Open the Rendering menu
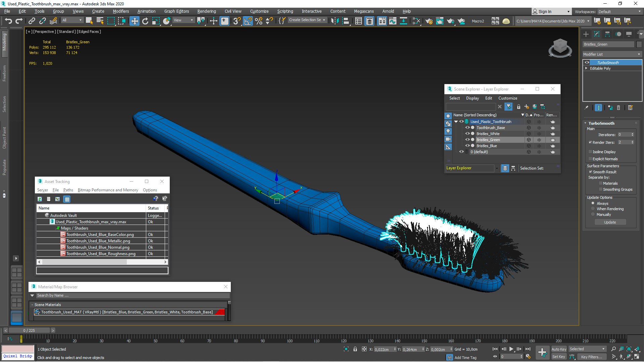Viewport: 644px width, 362px height. pyautogui.click(x=207, y=11)
